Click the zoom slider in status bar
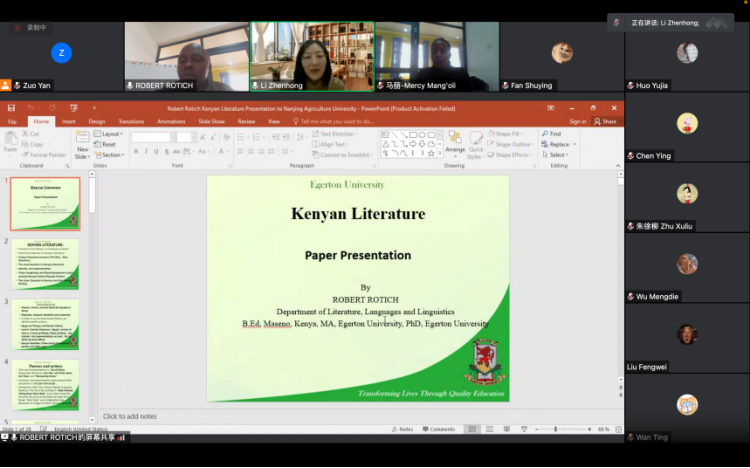The width and height of the screenshot is (750, 468). click(556, 429)
